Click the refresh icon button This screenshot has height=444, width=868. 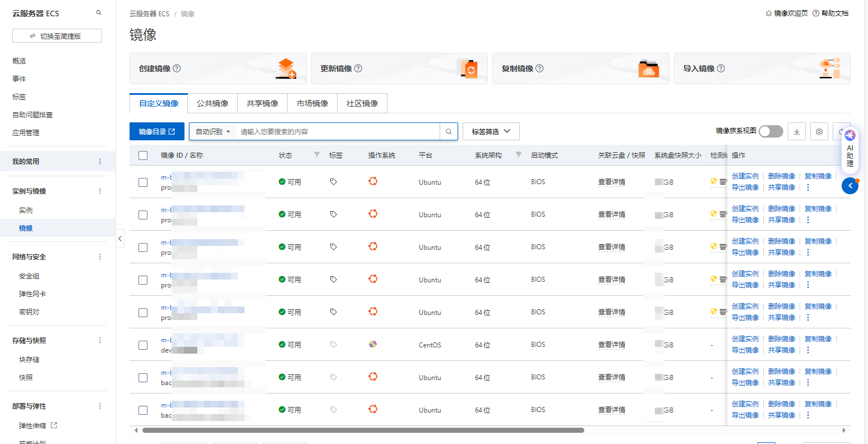(x=840, y=131)
